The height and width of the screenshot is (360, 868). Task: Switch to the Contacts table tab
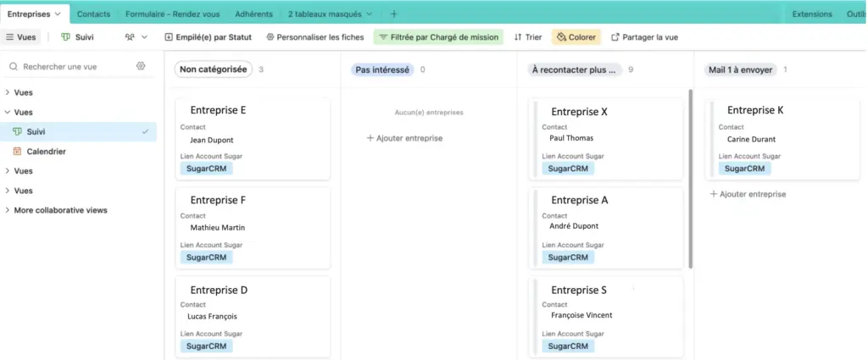(93, 14)
